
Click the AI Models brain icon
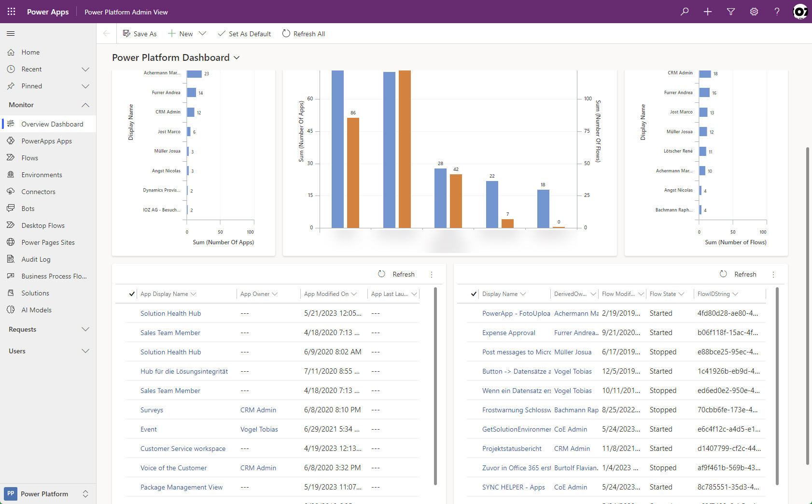click(11, 310)
